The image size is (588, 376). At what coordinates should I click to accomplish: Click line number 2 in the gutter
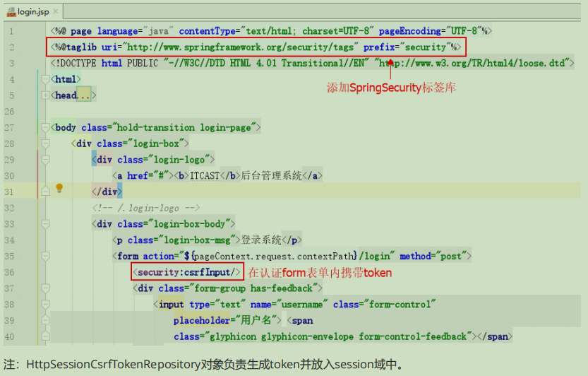[x=11, y=47]
